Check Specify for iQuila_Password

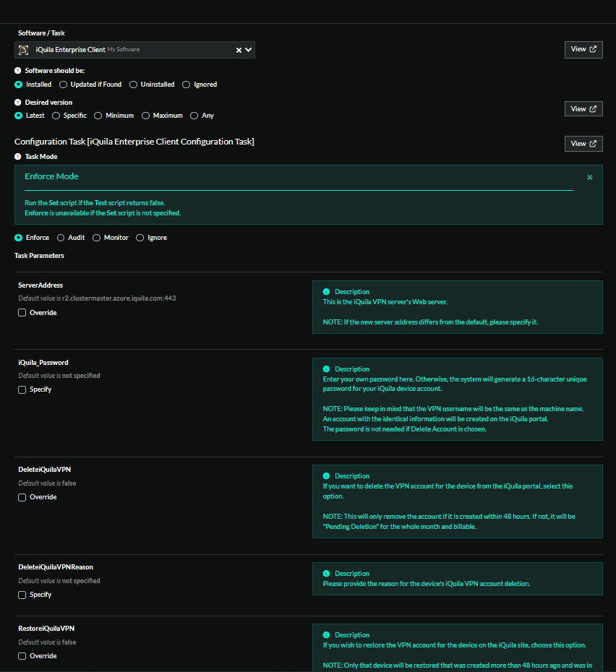[22, 389]
